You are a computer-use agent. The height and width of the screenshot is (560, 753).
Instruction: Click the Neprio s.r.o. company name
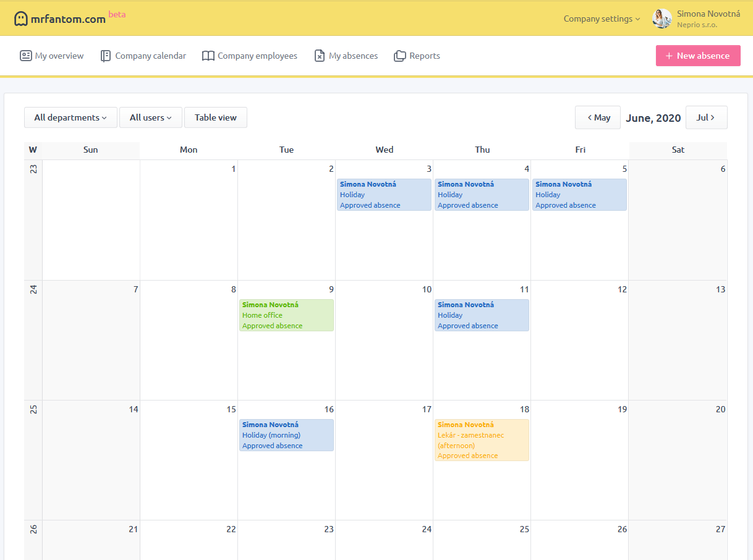[697, 25]
